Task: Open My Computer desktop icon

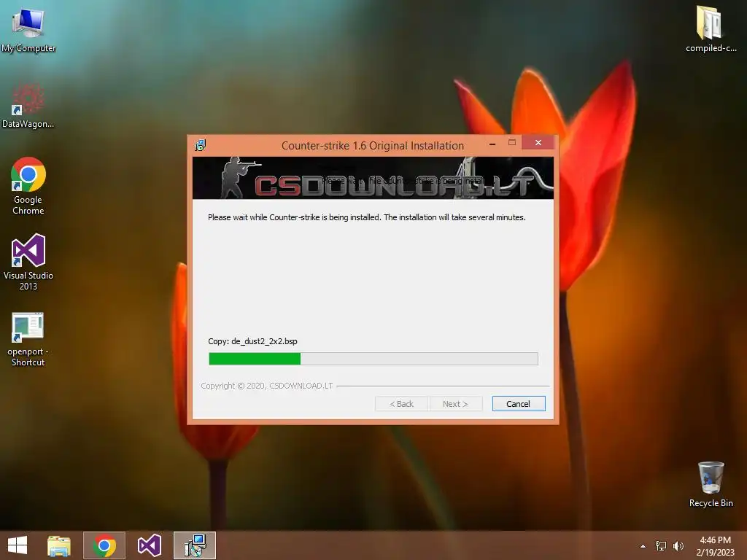Action: coord(28,30)
